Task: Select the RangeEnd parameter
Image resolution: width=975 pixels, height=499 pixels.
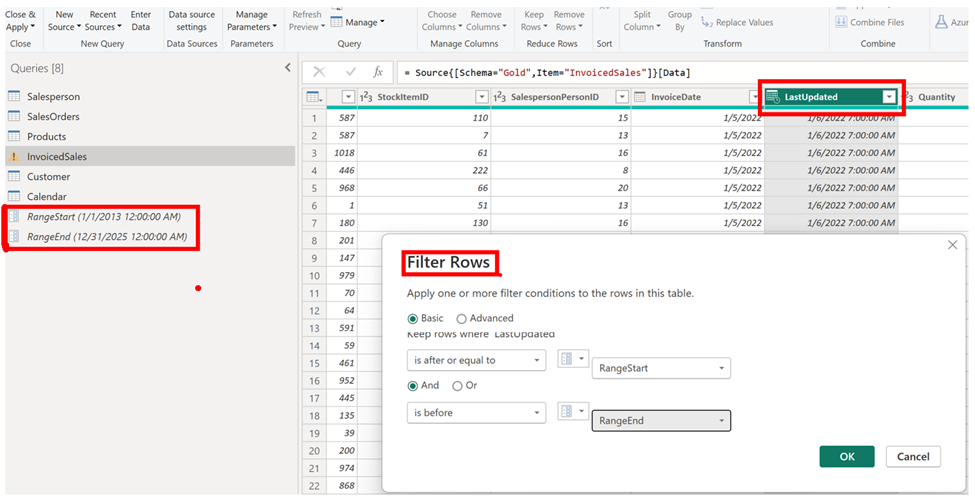Action: pyautogui.click(x=106, y=236)
